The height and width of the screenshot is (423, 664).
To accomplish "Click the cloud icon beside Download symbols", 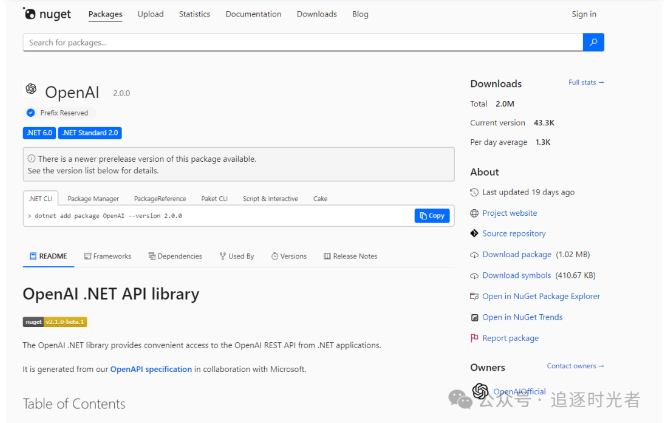I will point(474,276).
